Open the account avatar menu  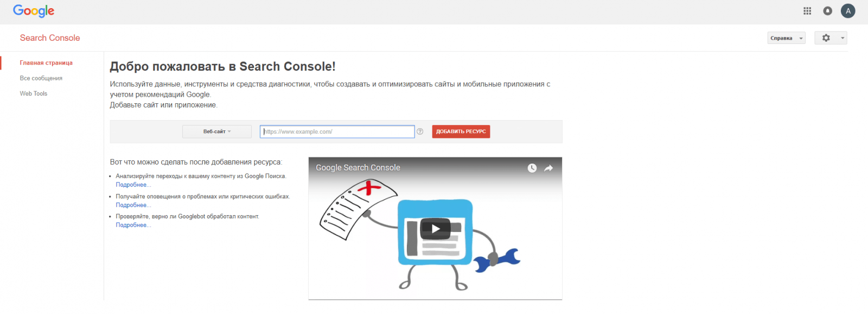(848, 11)
